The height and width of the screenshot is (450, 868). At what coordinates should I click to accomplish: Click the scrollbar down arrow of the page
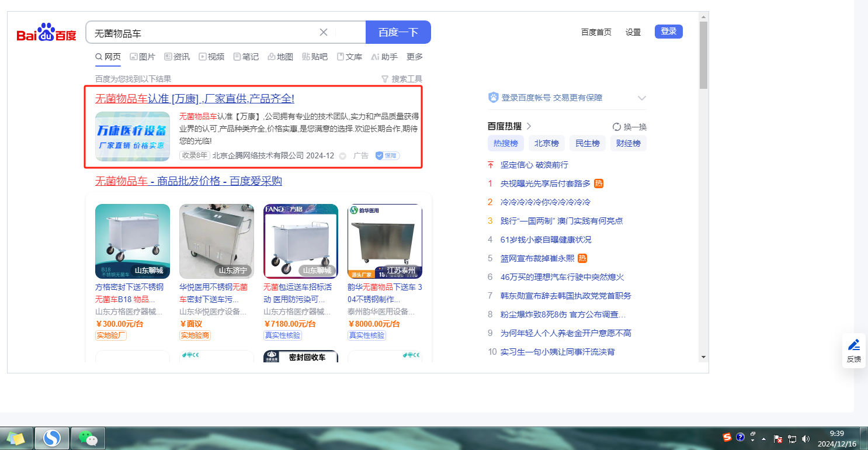coord(704,357)
